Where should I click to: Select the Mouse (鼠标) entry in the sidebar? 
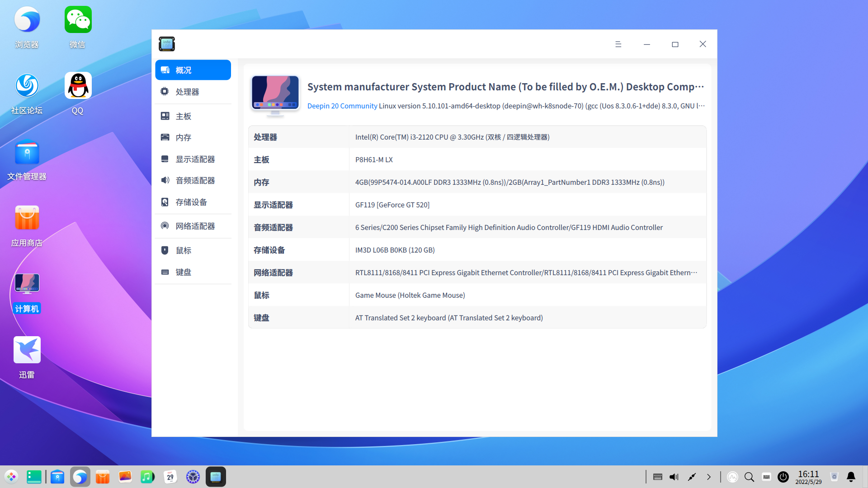coord(165,250)
